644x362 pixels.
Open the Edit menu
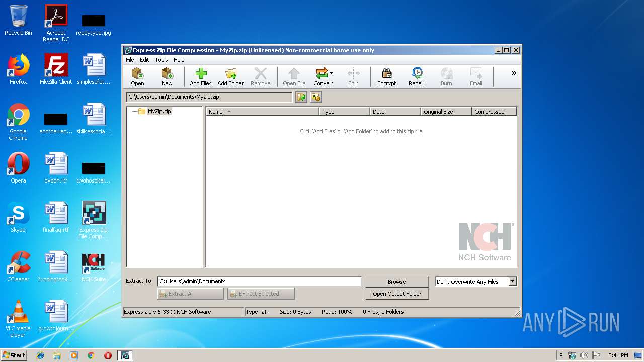click(x=144, y=60)
